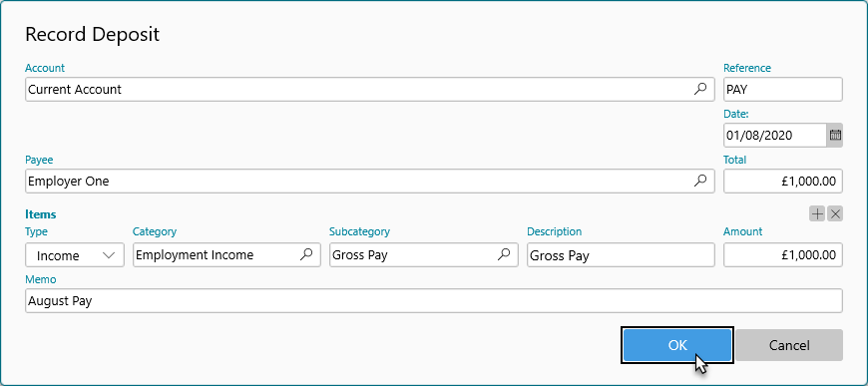This screenshot has height=386, width=868.
Task: Click the Category field 'Employment Income'
Action: click(x=226, y=255)
